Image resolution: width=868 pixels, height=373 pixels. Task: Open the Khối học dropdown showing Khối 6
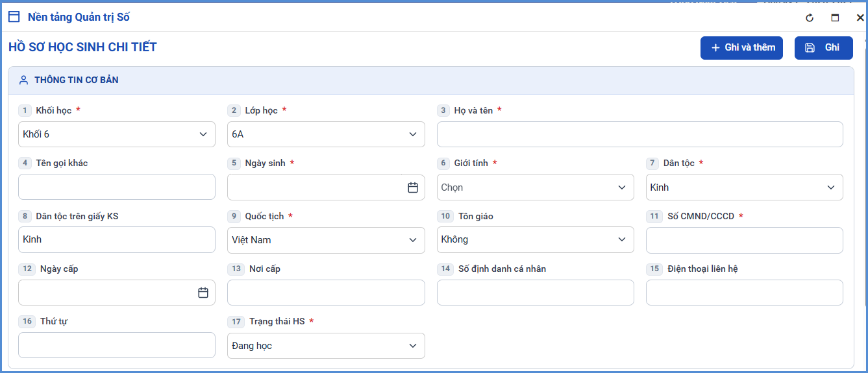(x=117, y=134)
